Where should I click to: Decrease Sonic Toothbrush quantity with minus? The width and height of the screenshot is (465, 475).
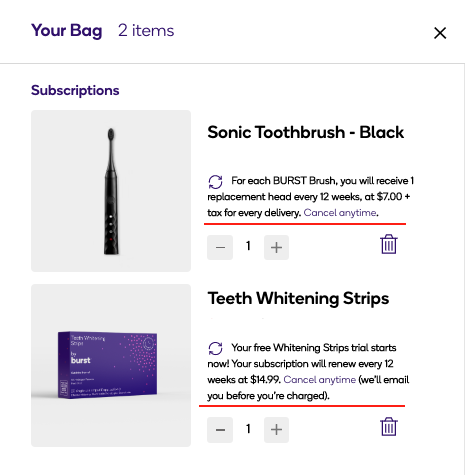coord(220,247)
